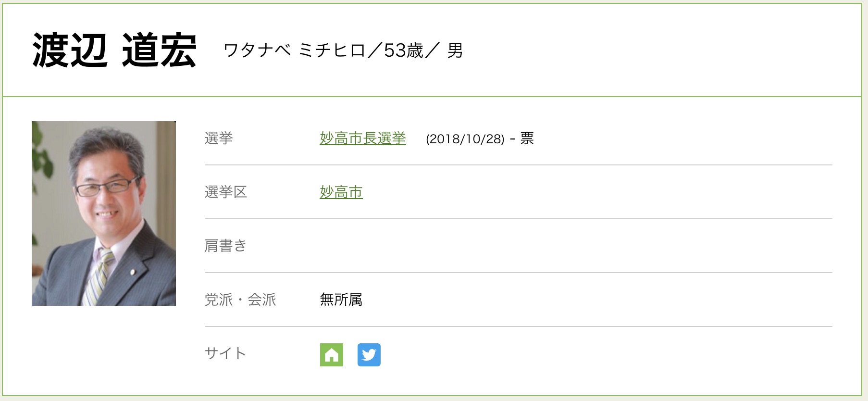
Task: Click the election date (2018/10/28)
Action: pyautogui.click(x=465, y=139)
